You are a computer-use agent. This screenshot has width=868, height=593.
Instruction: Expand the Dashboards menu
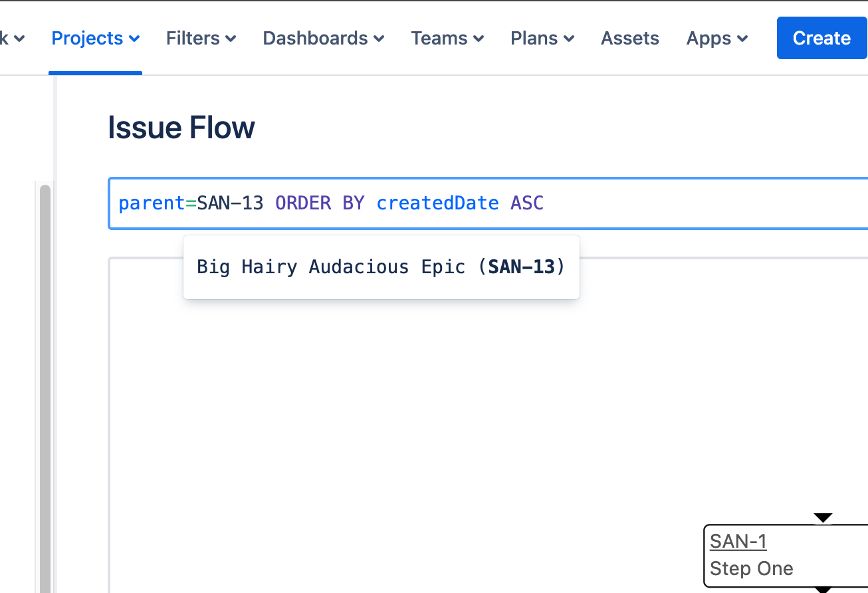click(x=324, y=39)
